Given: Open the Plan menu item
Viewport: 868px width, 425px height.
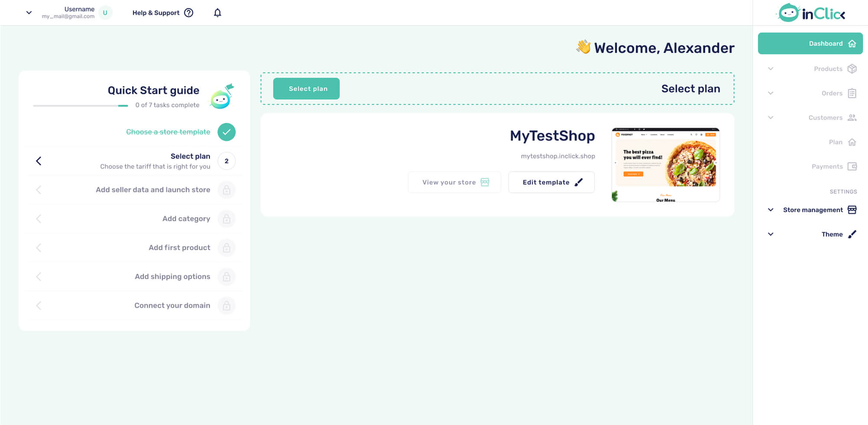Looking at the screenshot, I should [x=835, y=142].
